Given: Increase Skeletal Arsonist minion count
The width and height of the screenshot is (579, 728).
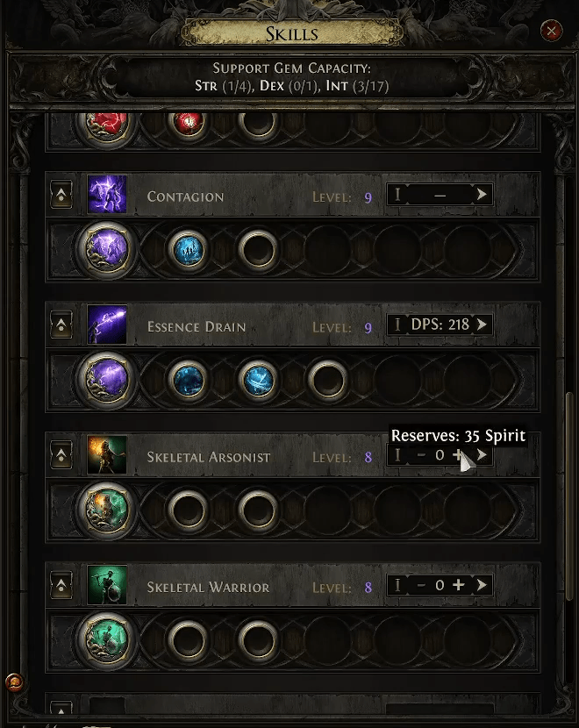Looking at the screenshot, I should pos(457,456).
